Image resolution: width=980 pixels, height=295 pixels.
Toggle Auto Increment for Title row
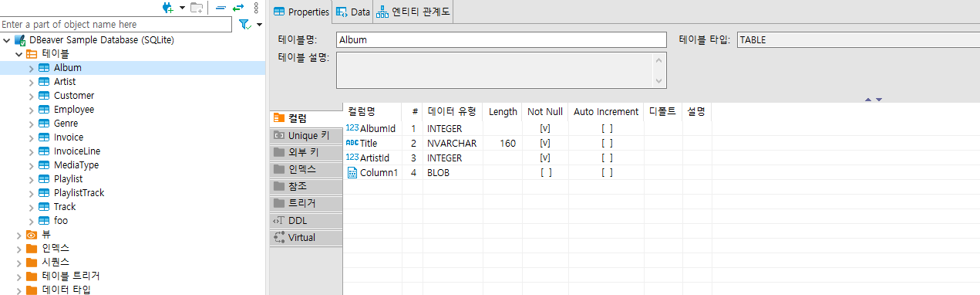(x=607, y=143)
